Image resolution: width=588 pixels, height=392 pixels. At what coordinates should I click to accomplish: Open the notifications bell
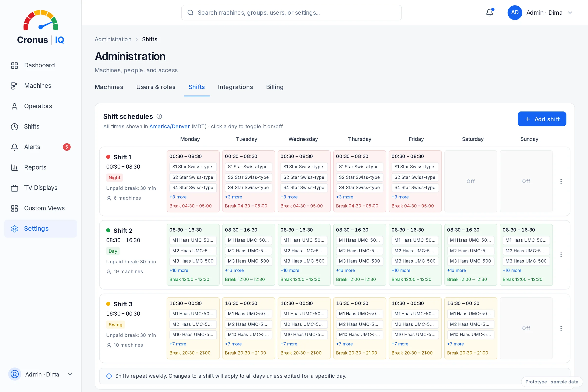490,12
